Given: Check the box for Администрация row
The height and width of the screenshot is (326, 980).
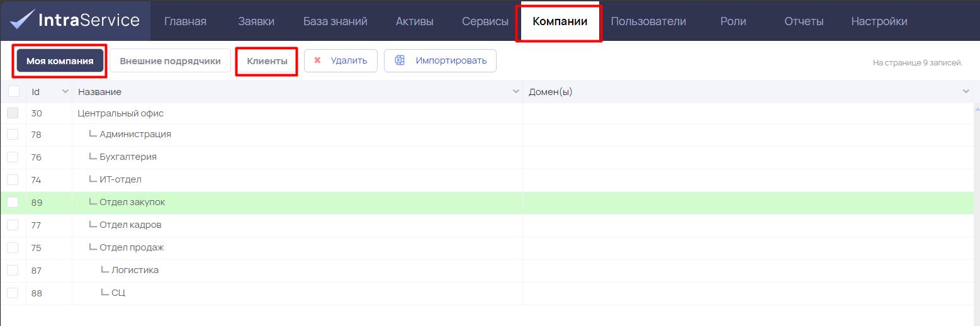Looking at the screenshot, I should pyautogui.click(x=13, y=134).
